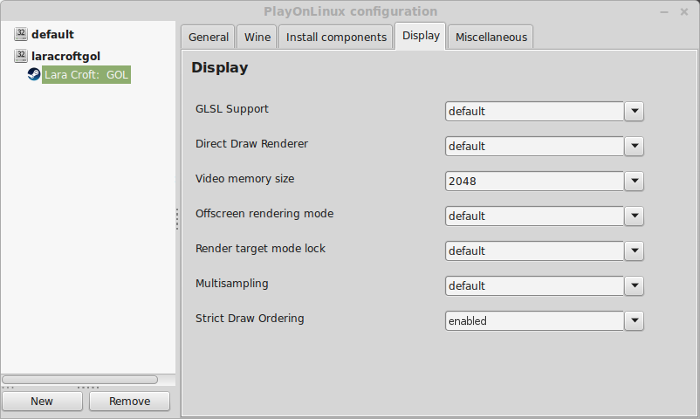700x419 pixels.
Task: Expand the Multisampling dropdown arrow
Action: tap(634, 286)
